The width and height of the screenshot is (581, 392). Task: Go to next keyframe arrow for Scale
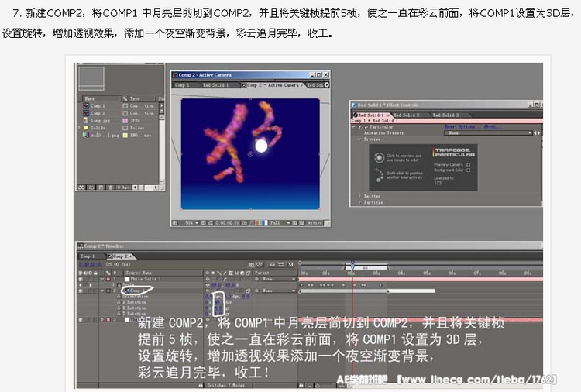(90, 285)
